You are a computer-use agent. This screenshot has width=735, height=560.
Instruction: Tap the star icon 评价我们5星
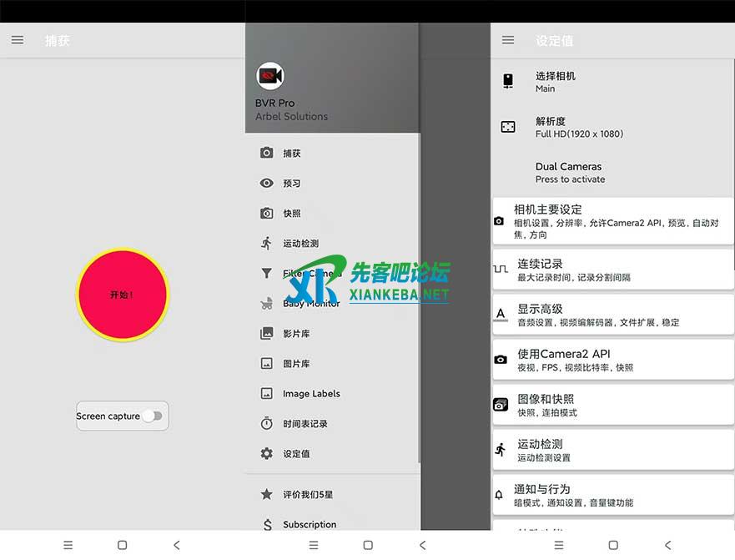pos(267,494)
